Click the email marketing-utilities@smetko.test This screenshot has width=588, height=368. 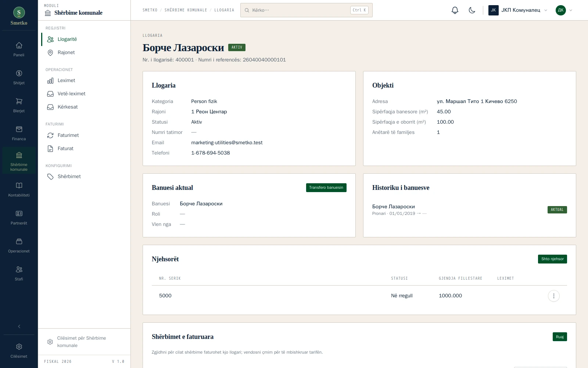click(x=227, y=143)
